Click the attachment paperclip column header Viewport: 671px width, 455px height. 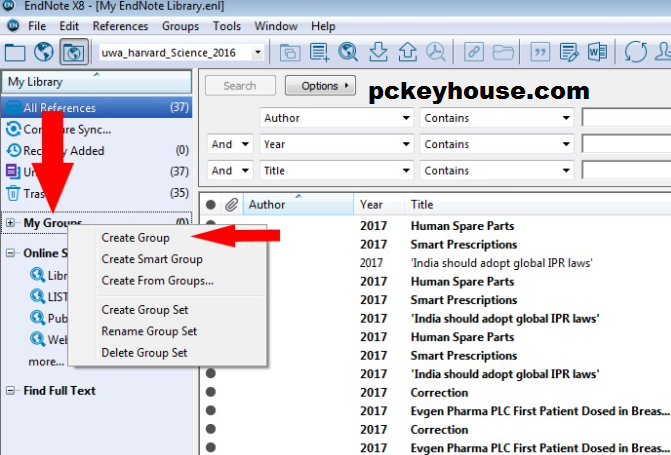coord(232,205)
